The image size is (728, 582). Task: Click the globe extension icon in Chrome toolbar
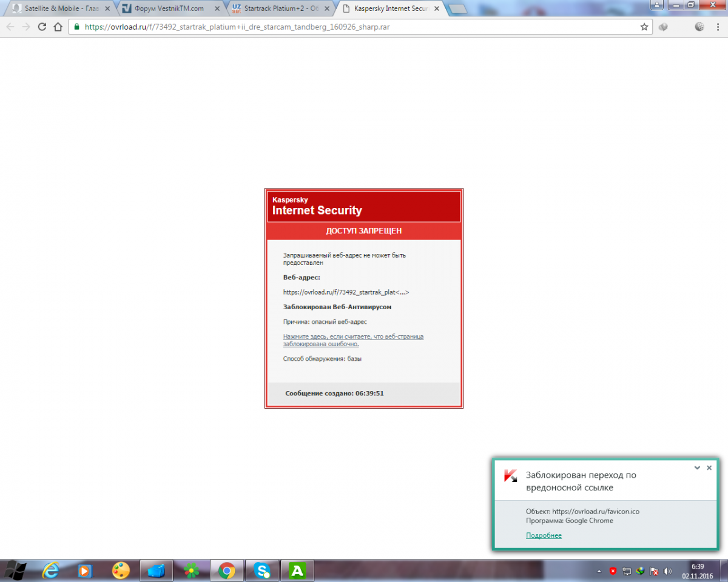point(699,27)
